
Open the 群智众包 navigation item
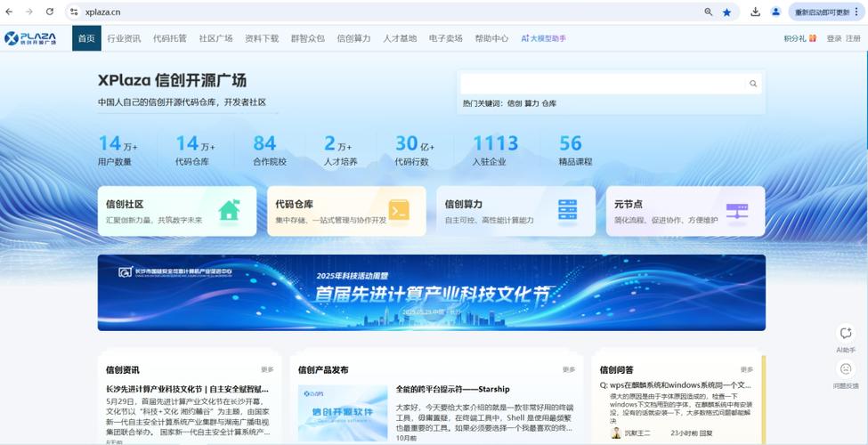pyautogui.click(x=308, y=39)
